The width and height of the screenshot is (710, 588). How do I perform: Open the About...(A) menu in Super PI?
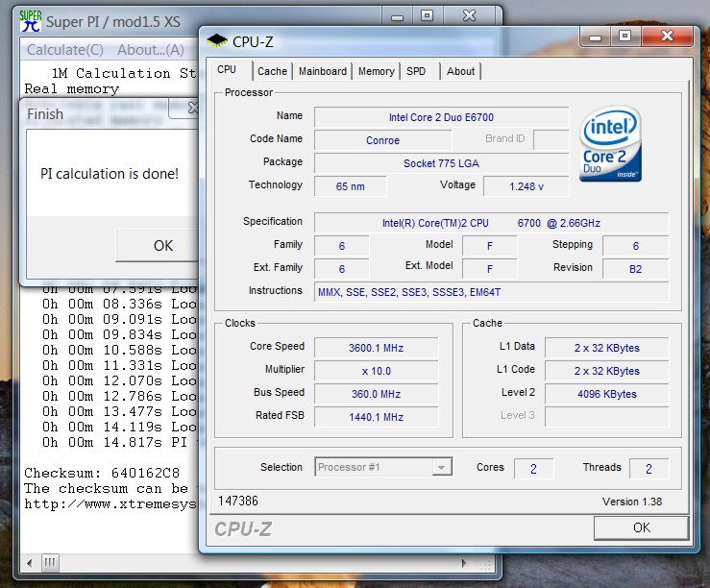point(151,49)
